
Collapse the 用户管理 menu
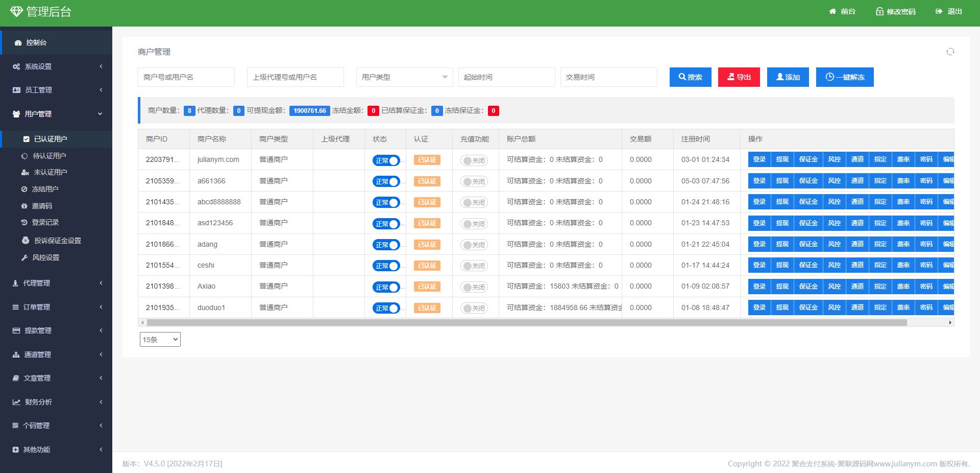pyautogui.click(x=56, y=114)
